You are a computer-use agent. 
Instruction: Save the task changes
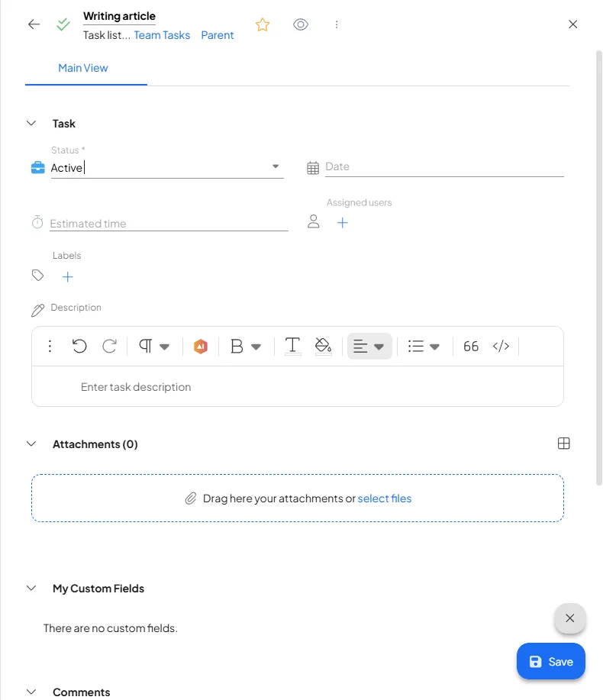tap(551, 661)
